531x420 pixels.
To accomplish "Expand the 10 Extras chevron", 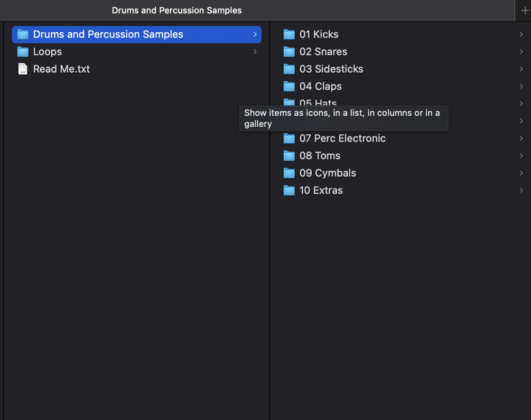I will point(521,191).
